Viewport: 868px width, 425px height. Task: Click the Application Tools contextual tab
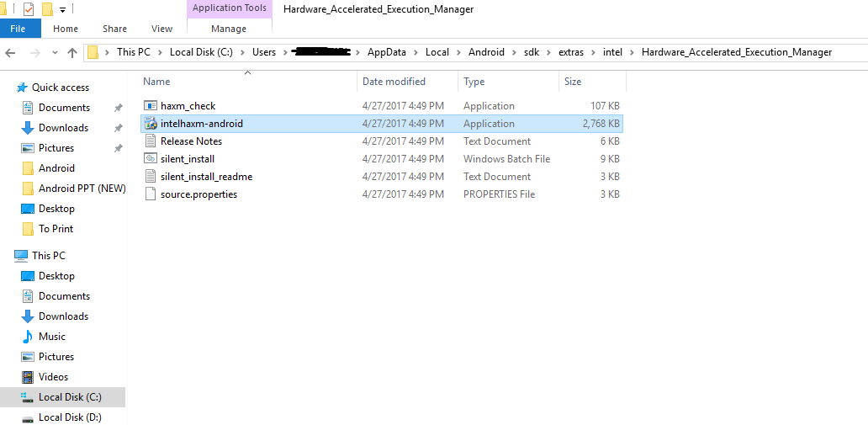point(229,8)
